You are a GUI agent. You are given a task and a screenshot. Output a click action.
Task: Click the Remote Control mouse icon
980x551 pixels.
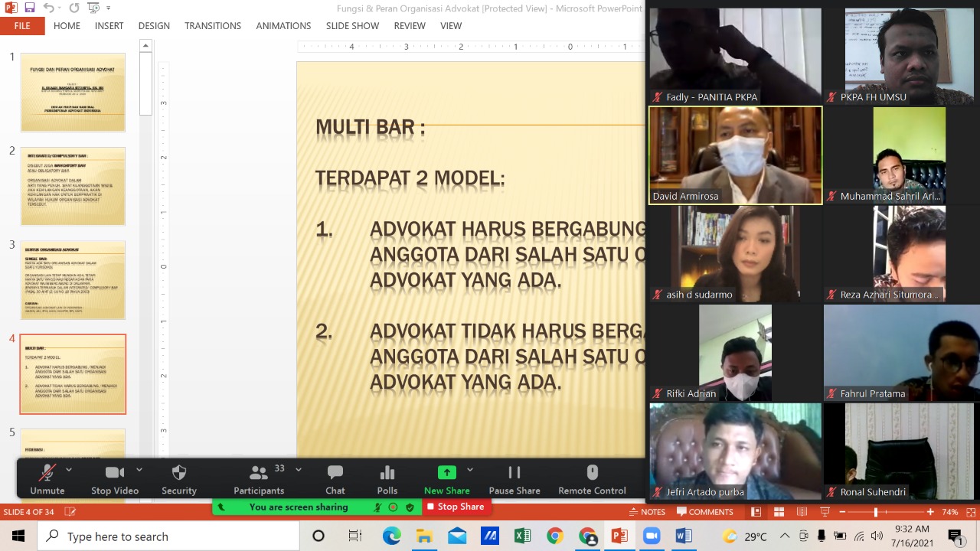(591, 473)
